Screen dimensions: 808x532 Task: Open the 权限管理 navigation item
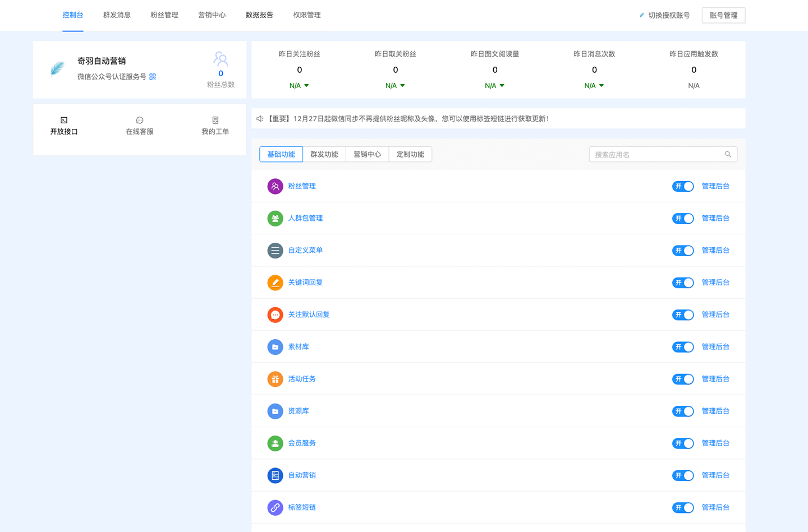point(307,15)
